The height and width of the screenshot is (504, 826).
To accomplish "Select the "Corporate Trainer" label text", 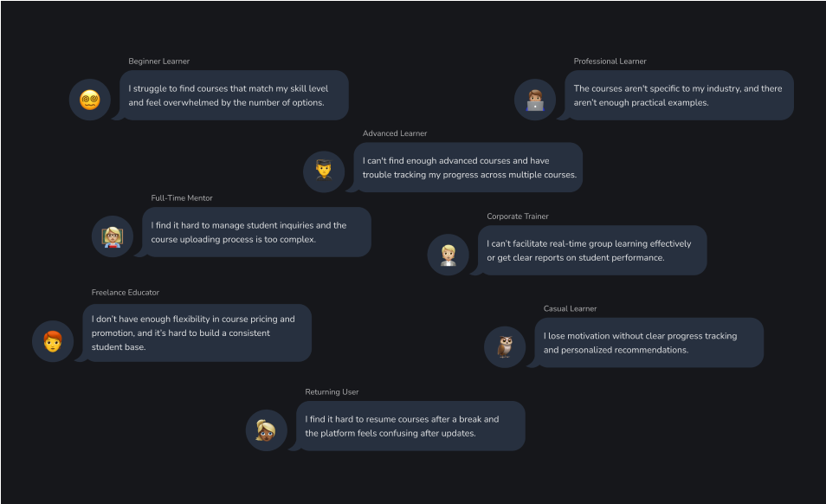I will (x=518, y=216).
